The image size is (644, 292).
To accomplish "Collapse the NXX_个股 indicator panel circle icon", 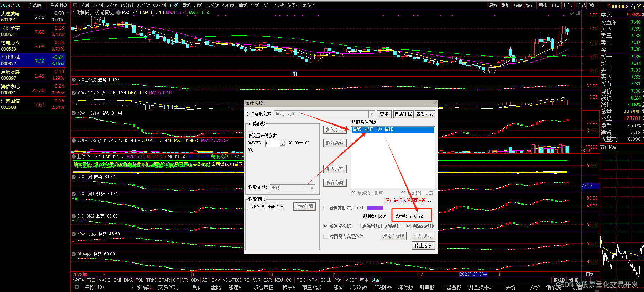I will [x=74, y=80].
